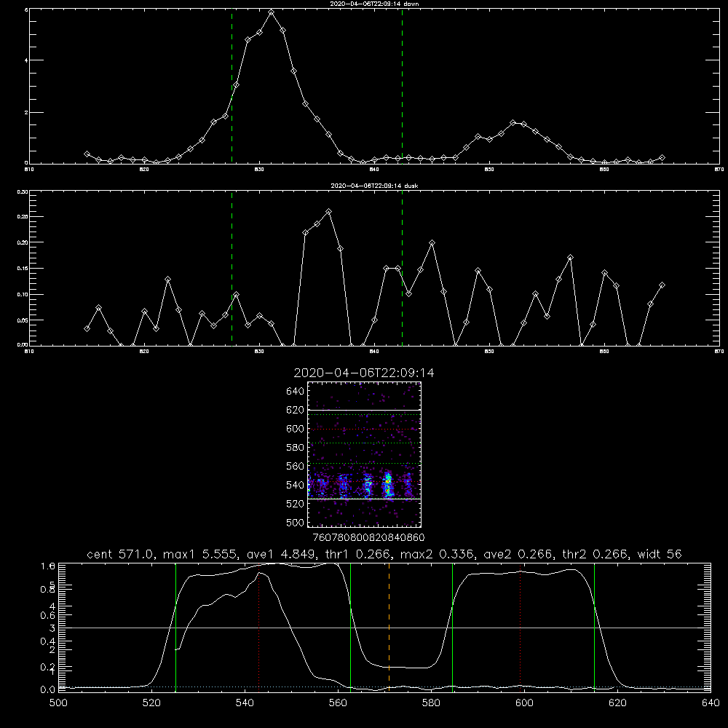The image size is (728, 728).
Task: Click the "2020-04-06T22:09:14 dawn" plot title
Action: point(374,4)
